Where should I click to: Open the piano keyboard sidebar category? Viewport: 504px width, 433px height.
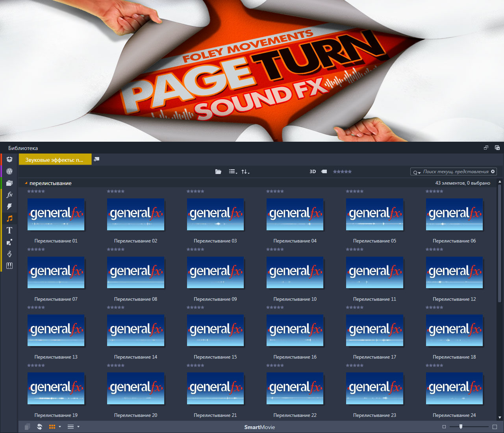(x=9, y=266)
